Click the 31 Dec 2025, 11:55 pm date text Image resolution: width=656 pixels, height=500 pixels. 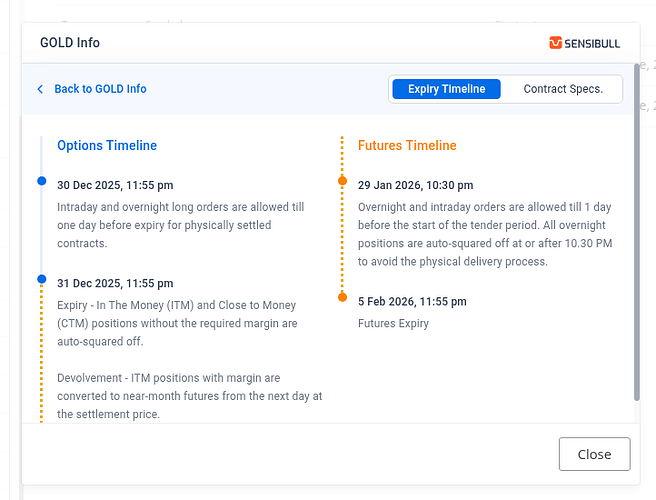coord(115,283)
